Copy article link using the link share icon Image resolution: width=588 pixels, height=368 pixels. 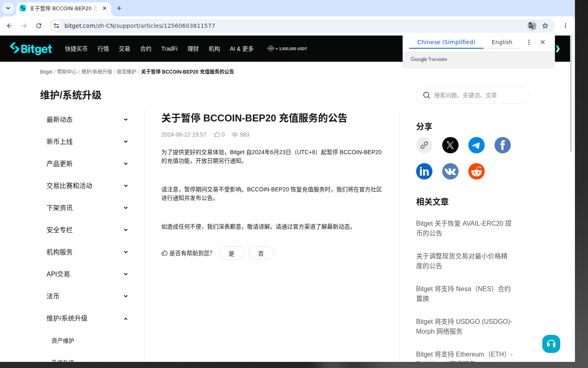coord(424,145)
